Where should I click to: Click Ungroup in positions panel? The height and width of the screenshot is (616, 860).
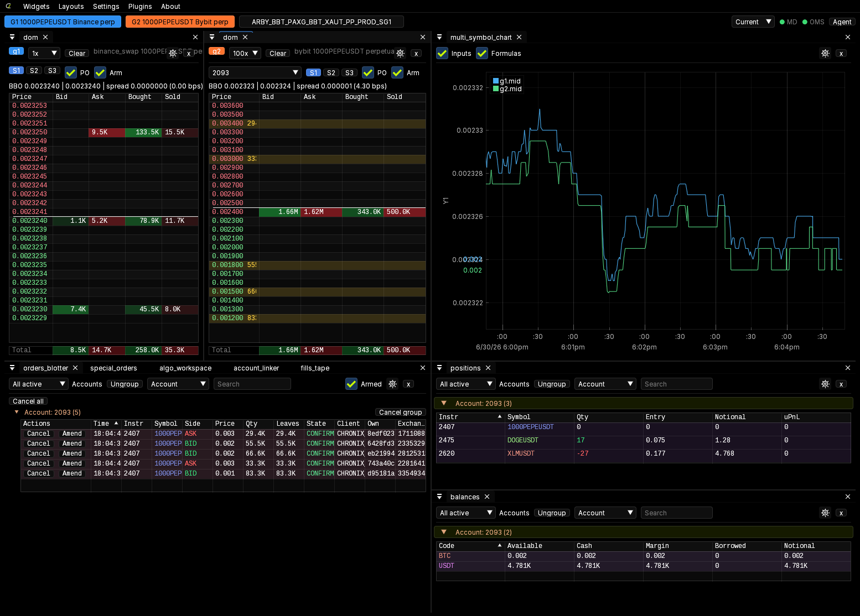pos(552,384)
